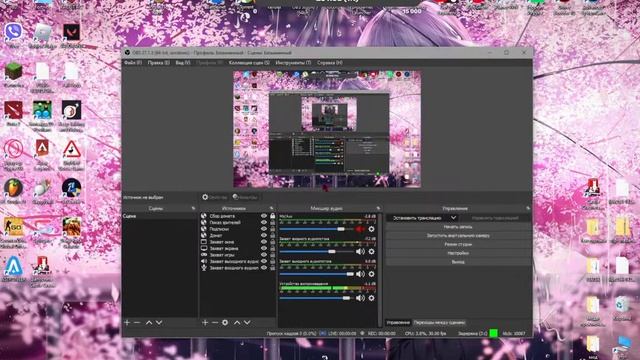Open Mic/Aux audio settings gear
The width and height of the screenshot is (640, 360).
coord(371,229)
